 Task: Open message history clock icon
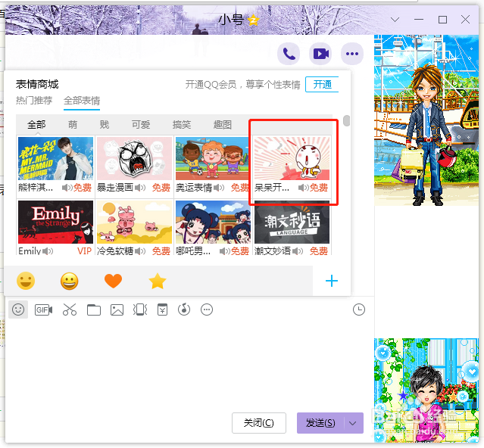pyautogui.click(x=359, y=310)
